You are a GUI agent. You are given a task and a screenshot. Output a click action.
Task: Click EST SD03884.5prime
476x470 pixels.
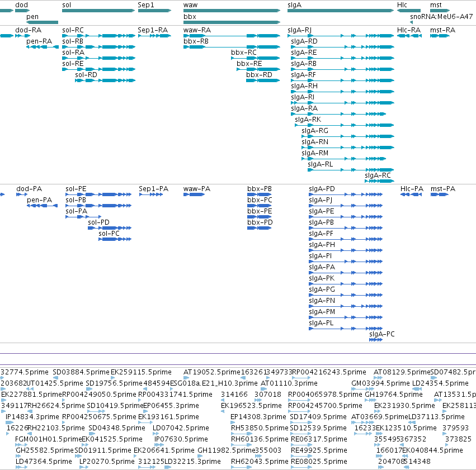81,372
